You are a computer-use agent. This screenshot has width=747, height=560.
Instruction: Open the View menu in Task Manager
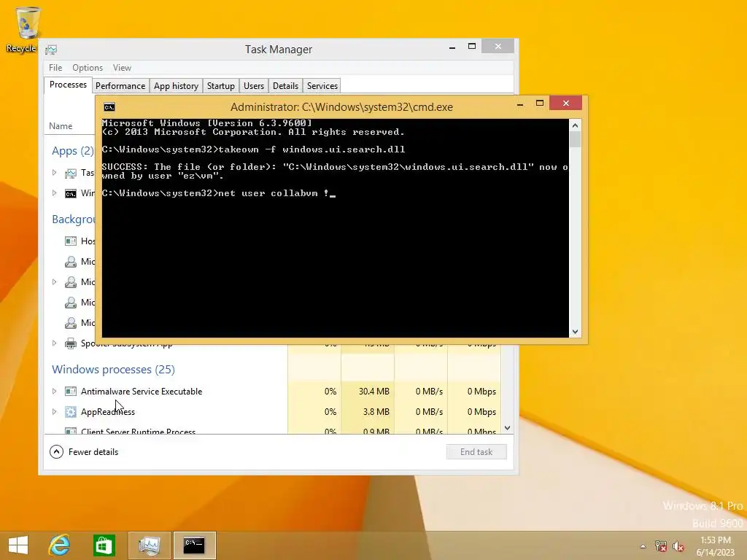122,68
